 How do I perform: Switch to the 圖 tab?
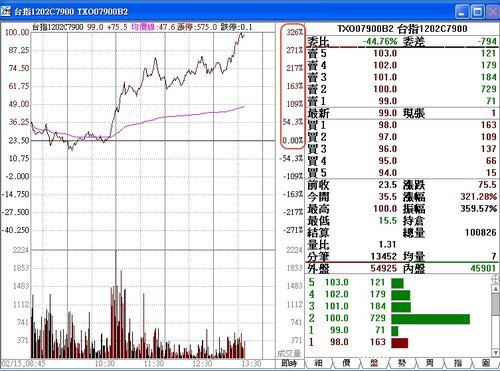(x=485, y=363)
